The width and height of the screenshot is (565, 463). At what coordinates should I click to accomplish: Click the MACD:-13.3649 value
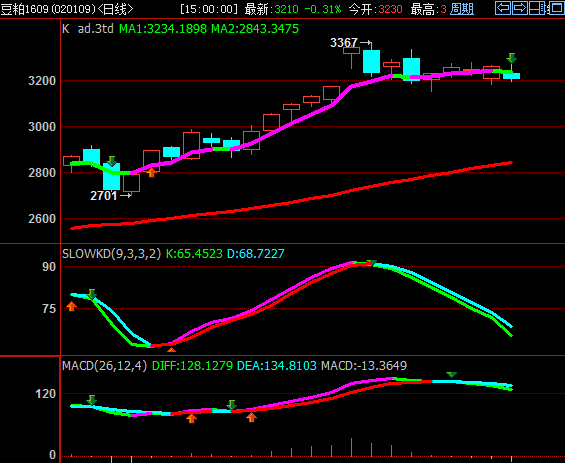point(364,366)
